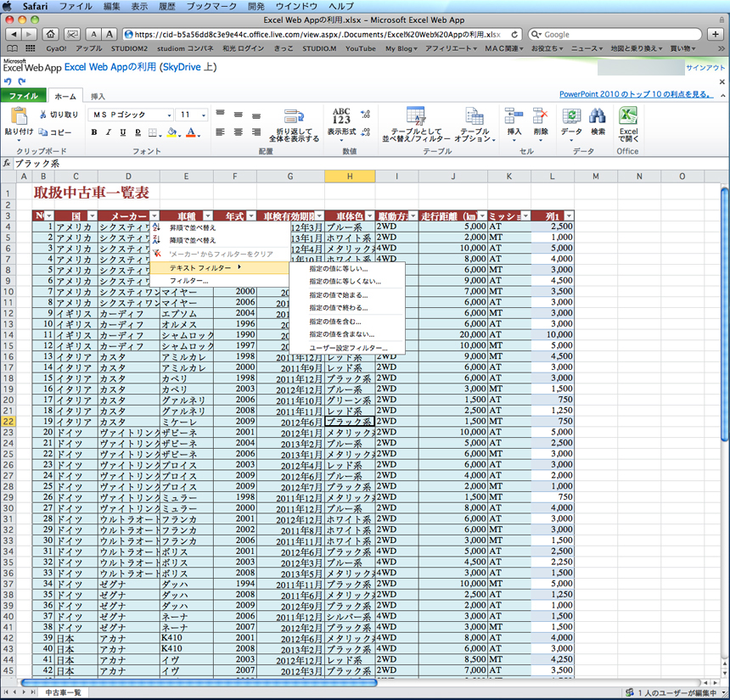Open the filter dropdown for 車体色 column
This screenshot has height=700, width=730.
point(369,216)
